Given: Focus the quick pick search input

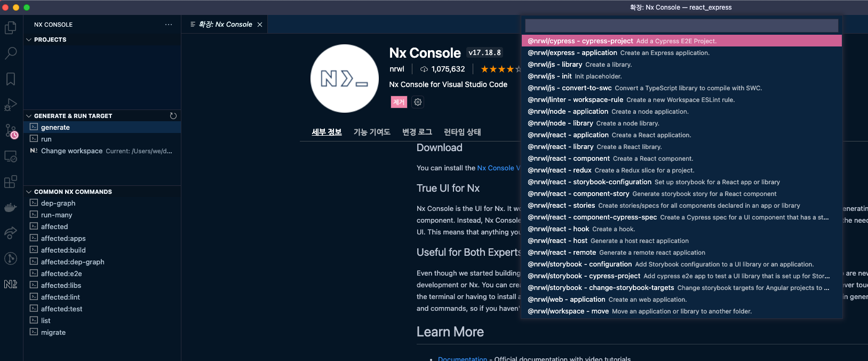Looking at the screenshot, I should point(681,25).
